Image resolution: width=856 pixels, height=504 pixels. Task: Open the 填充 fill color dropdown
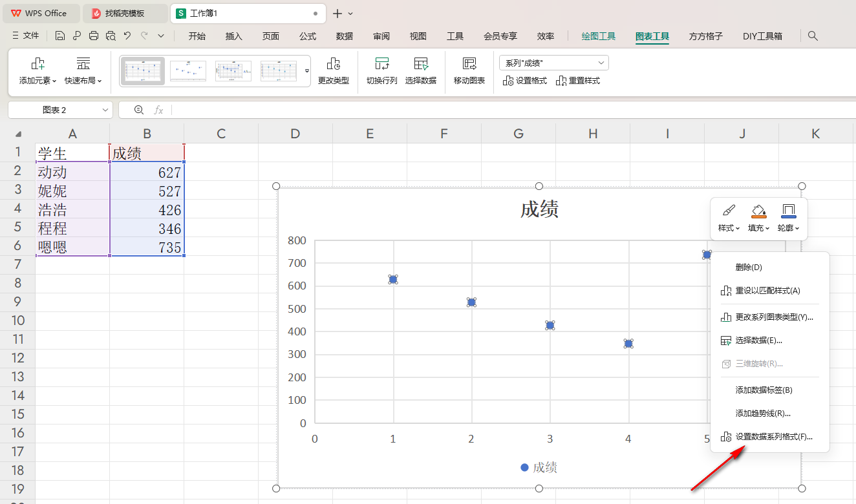pos(758,218)
